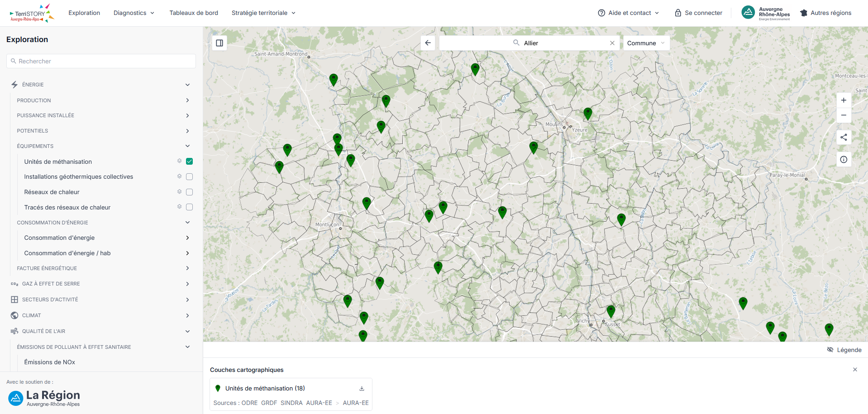
Task: Open the Diagnostics menu
Action: click(x=134, y=13)
